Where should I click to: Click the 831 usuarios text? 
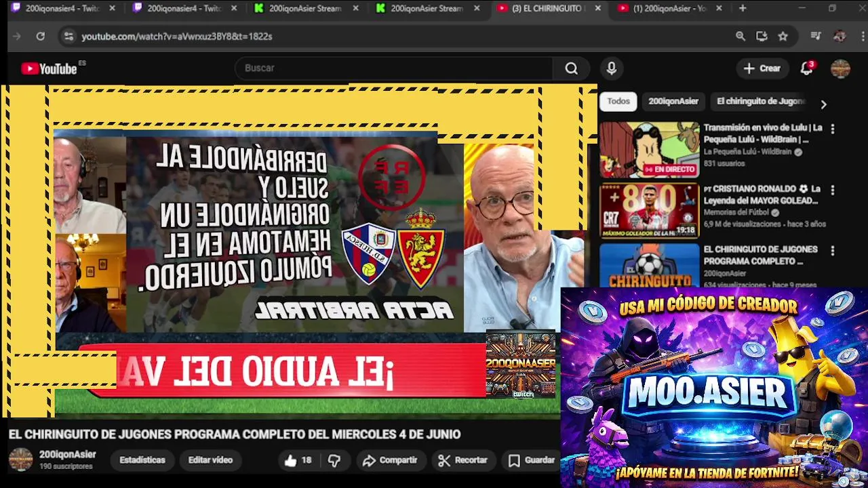pos(724,163)
